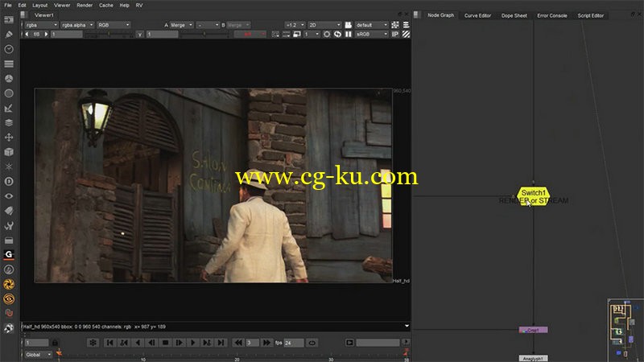Open the File menu
Screen dimensions: 644x362
[8, 6]
